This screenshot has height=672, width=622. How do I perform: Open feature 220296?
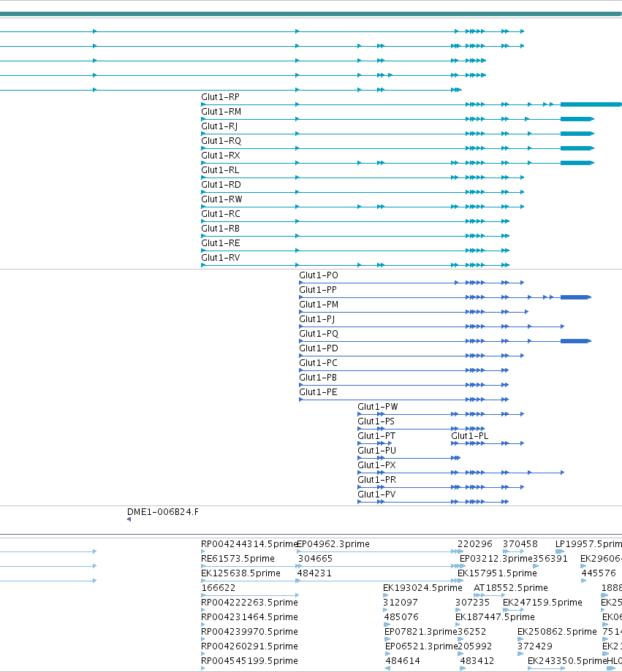475,544
